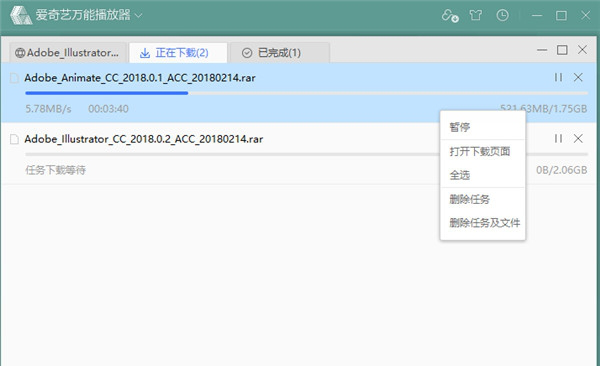
Task: Click the download arrow icon on 正在下载 tab
Action: coord(145,53)
